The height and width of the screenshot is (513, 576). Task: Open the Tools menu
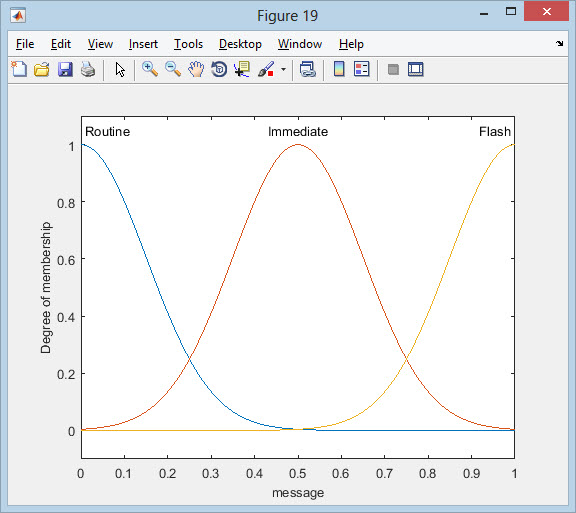(x=188, y=44)
